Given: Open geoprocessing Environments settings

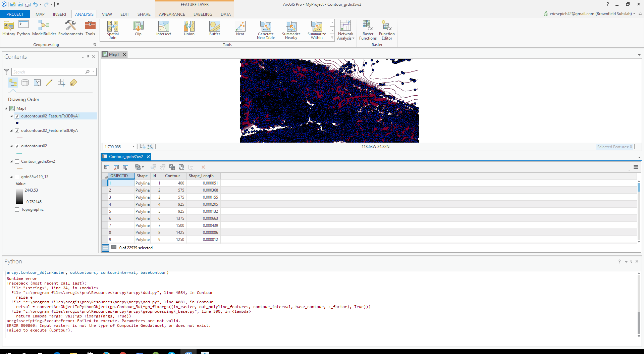Looking at the screenshot, I should tap(70, 28).
